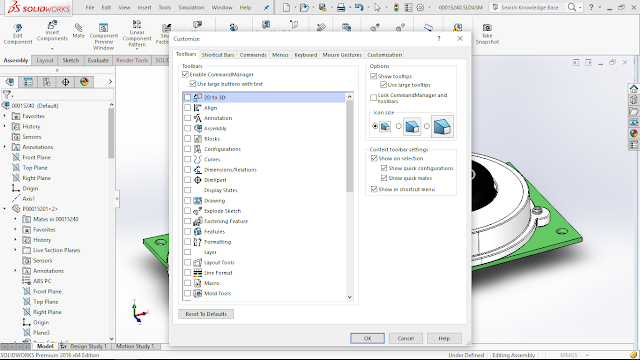Expand Live Section Planes node

pyautogui.click(x=16, y=250)
